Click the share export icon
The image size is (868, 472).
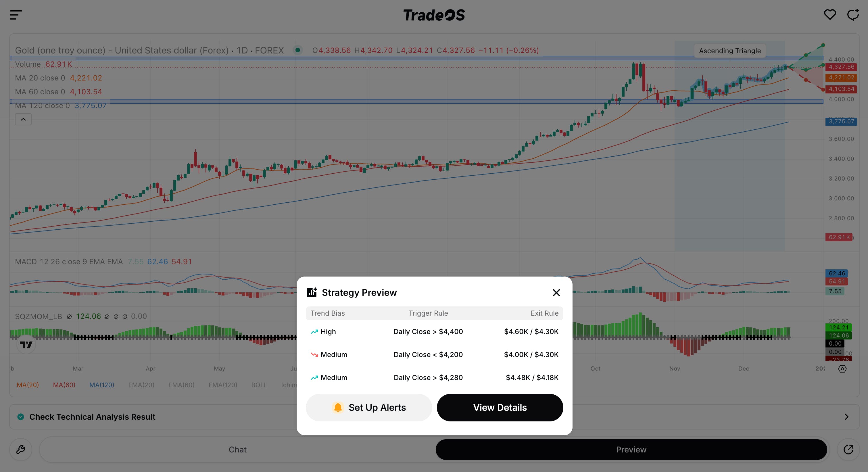848,449
